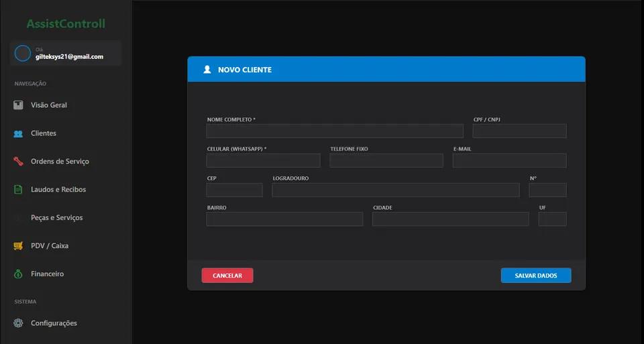Click the Novo Cliente person icon
This screenshot has height=344, width=644.
[x=207, y=69]
